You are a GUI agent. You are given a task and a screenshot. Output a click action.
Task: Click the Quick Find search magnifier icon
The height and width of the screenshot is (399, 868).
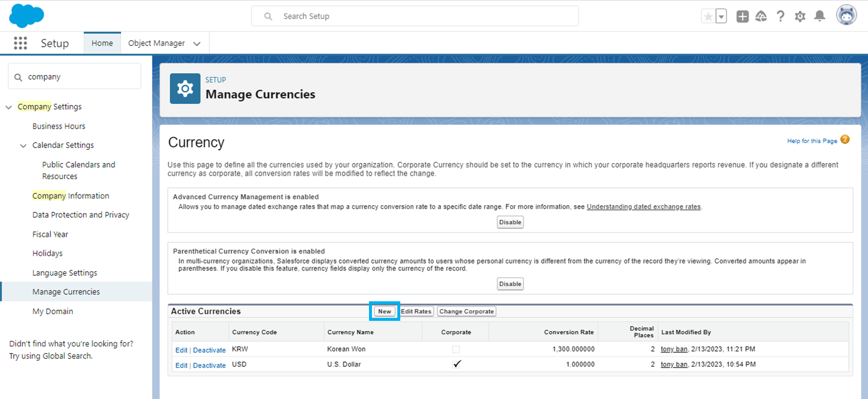(x=19, y=77)
